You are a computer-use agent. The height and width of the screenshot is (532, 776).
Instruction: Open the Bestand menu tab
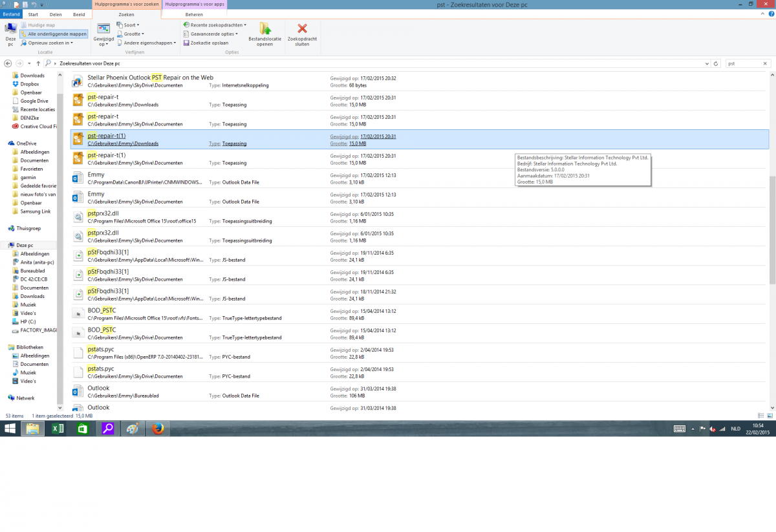pos(11,13)
